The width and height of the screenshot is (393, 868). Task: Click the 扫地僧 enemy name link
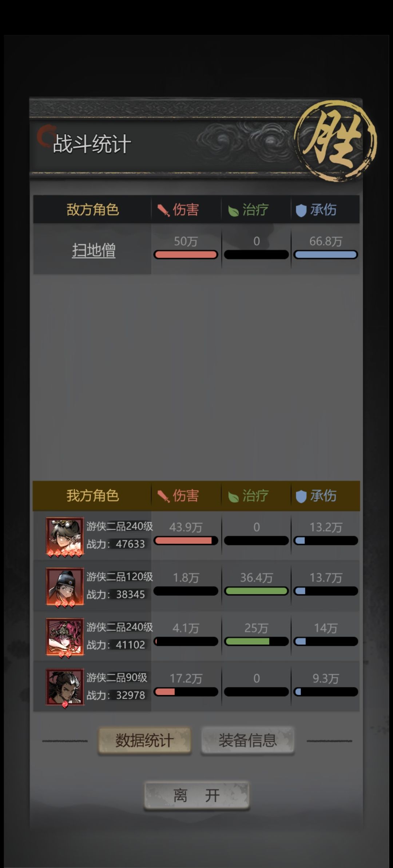(x=94, y=250)
